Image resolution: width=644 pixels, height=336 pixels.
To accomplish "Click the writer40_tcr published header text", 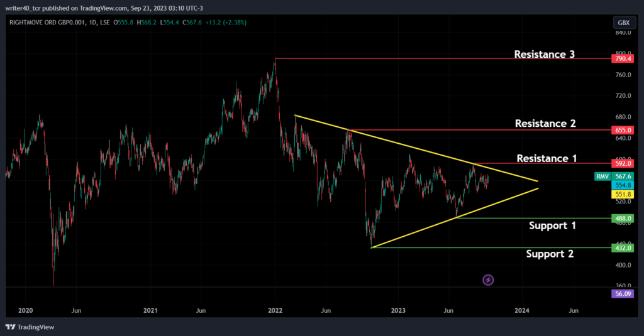I will tap(104, 8).
